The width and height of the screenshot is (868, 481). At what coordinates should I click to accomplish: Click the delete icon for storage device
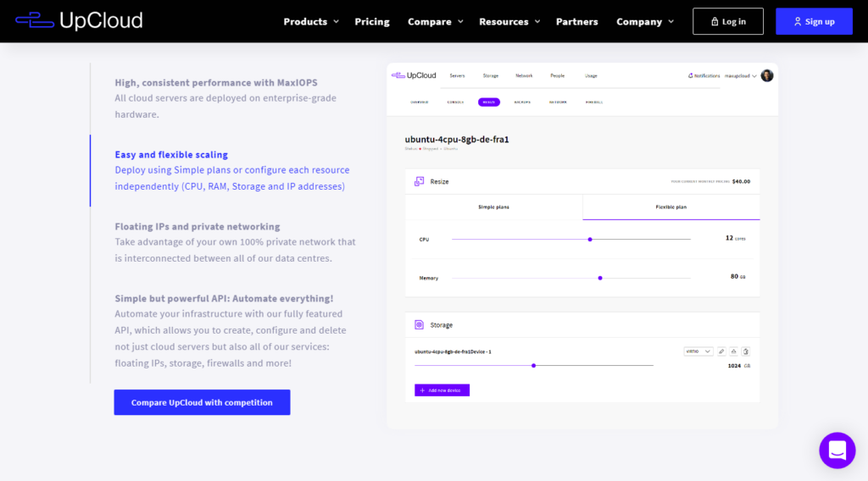click(745, 351)
